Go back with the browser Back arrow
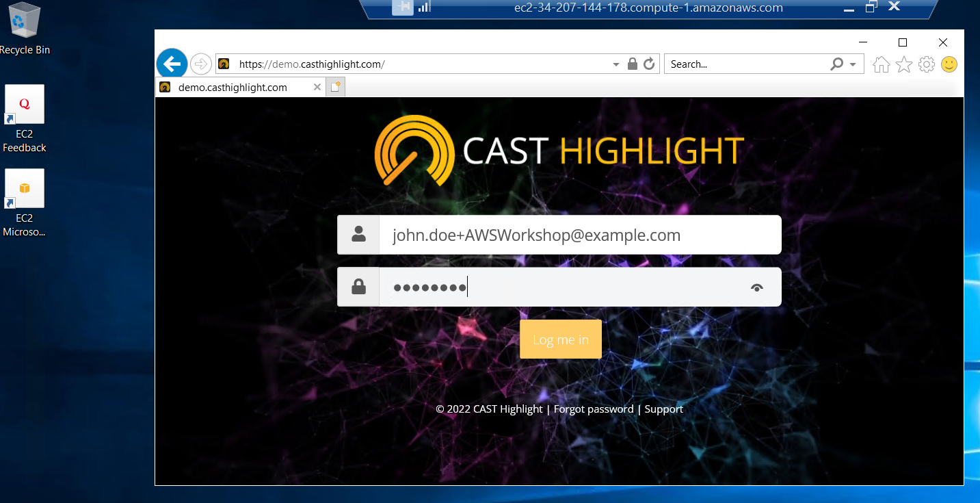This screenshot has width=980, height=503. pyautogui.click(x=172, y=64)
